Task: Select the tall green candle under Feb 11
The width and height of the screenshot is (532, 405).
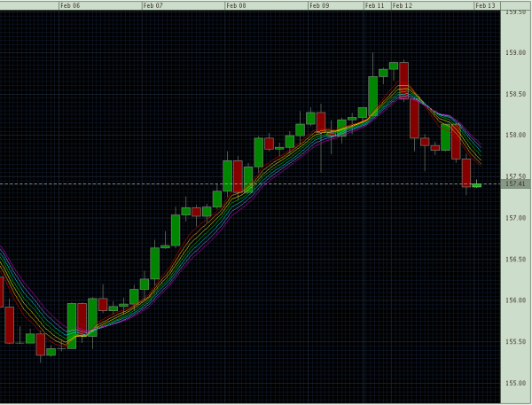Action: pyautogui.click(x=373, y=97)
